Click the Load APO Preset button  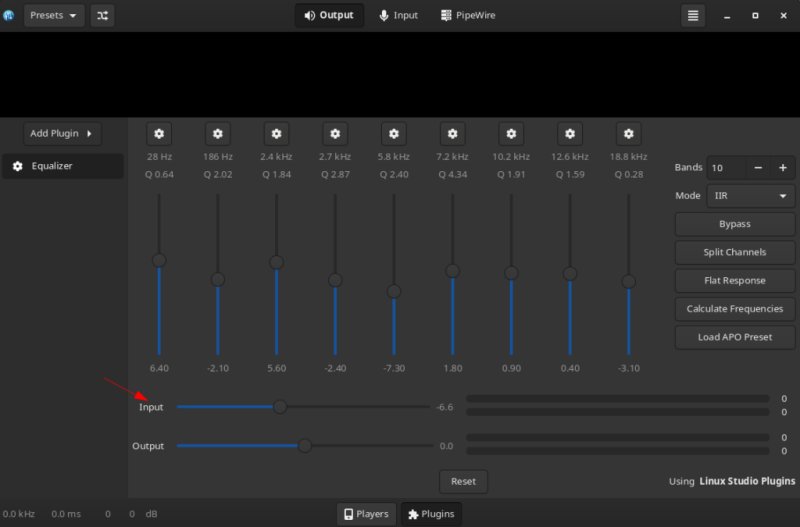click(x=735, y=337)
